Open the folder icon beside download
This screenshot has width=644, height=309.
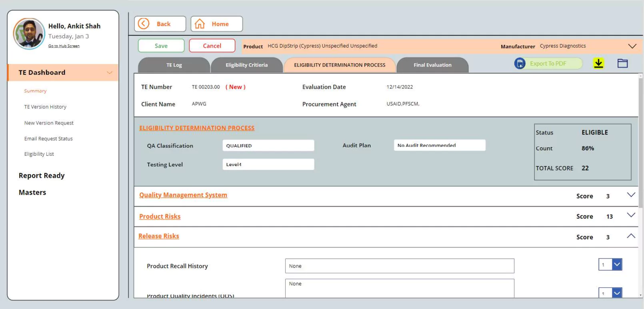622,63
